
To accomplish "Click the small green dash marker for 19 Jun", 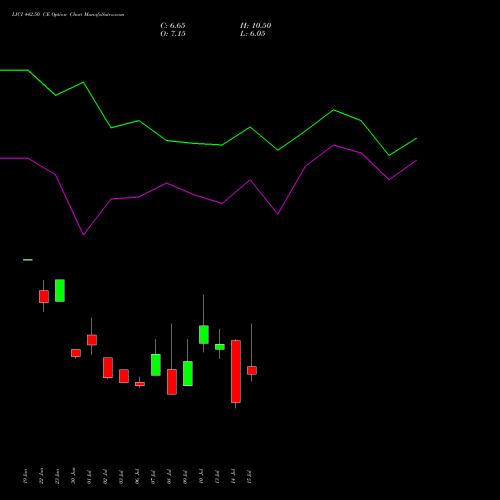I will click(x=28, y=260).
